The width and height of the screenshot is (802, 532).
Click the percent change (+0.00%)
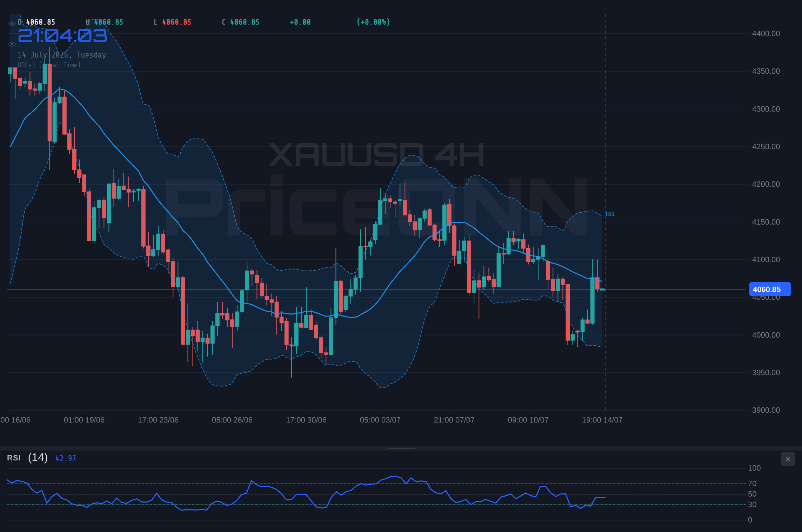(373, 22)
